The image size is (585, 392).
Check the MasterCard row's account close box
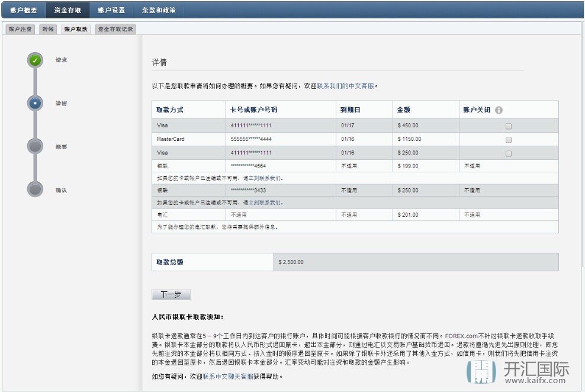[x=509, y=140]
